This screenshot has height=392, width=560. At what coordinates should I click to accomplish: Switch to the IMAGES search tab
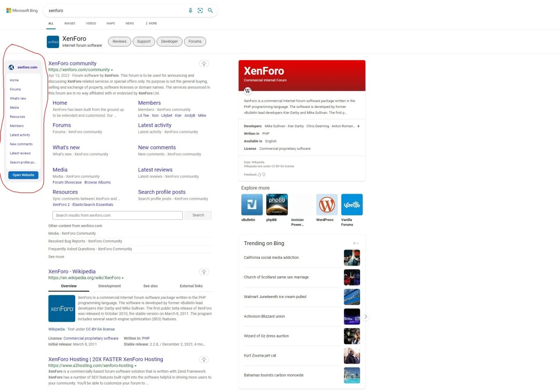pos(70,23)
